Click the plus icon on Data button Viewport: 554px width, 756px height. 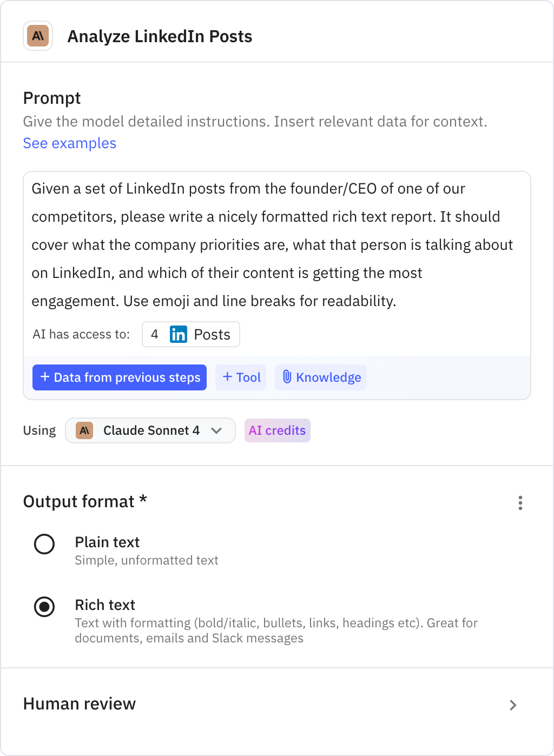coord(45,377)
